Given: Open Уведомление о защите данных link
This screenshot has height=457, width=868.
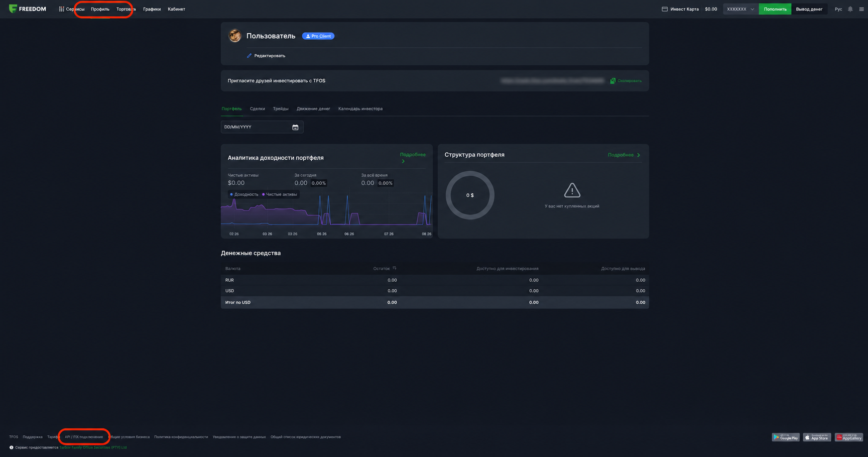Looking at the screenshot, I should pos(239,437).
